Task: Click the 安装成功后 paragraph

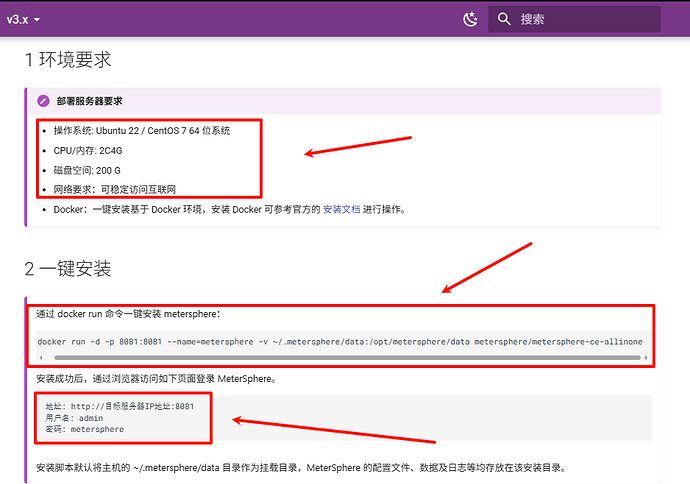Action: click(157, 379)
